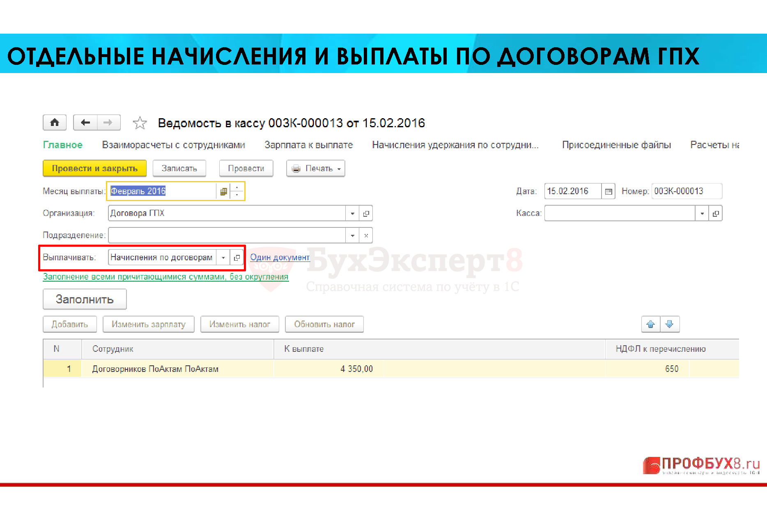
Task: Navigate back with the left arrow
Action: tap(85, 122)
